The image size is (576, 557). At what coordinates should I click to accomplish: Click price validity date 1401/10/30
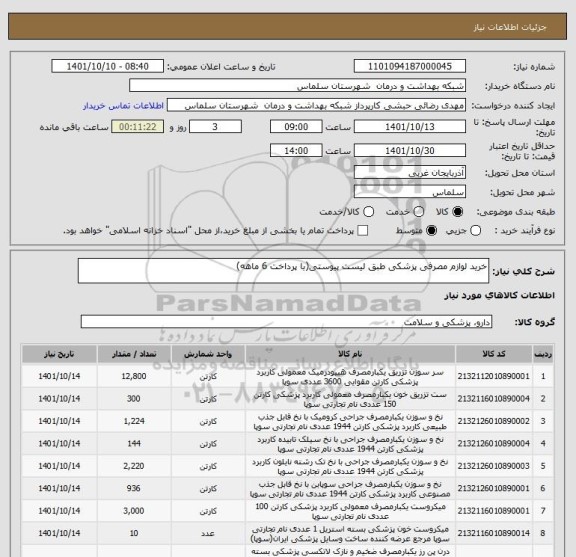pyautogui.click(x=410, y=151)
